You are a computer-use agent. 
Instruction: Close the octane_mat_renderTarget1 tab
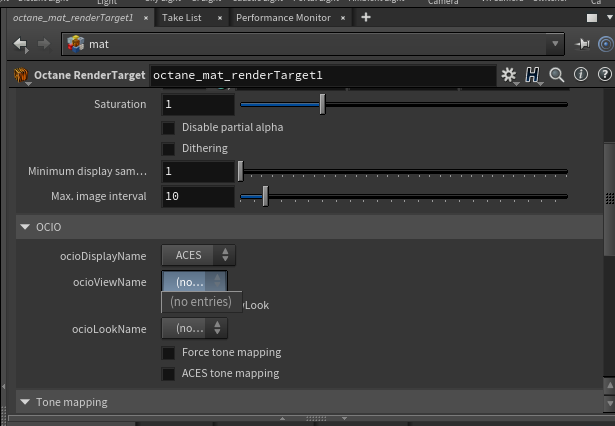(x=146, y=18)
